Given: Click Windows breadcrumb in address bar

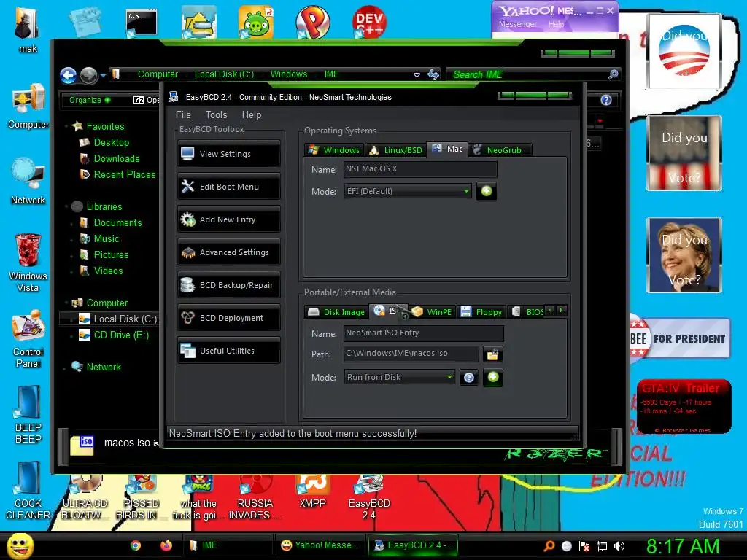Looking at the screenshot, I should (x=289, y=74).
